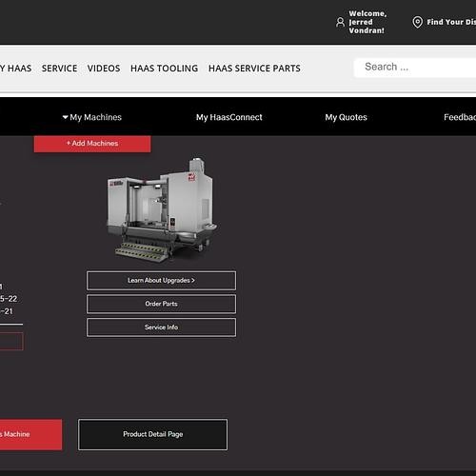The image size is (476, 476).
Task: Click the + Add Machines button
Action: point(92,144)
